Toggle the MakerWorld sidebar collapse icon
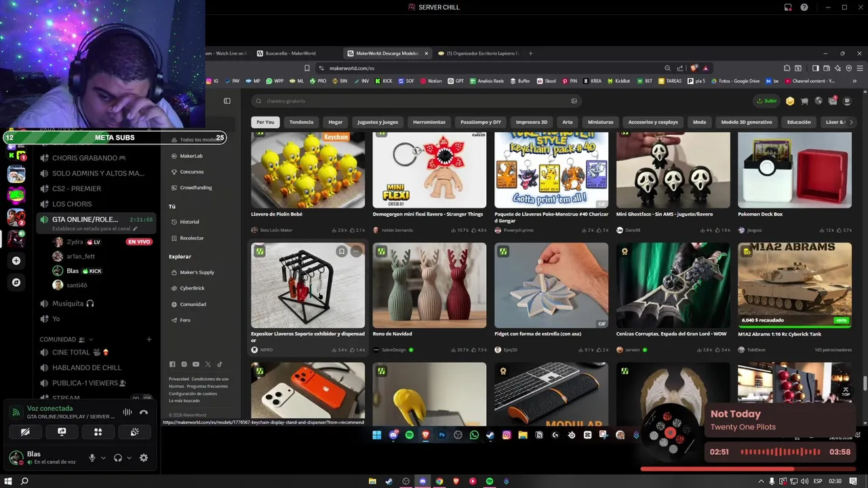This screenshot has width=868, height=488. tap(227, 101)
